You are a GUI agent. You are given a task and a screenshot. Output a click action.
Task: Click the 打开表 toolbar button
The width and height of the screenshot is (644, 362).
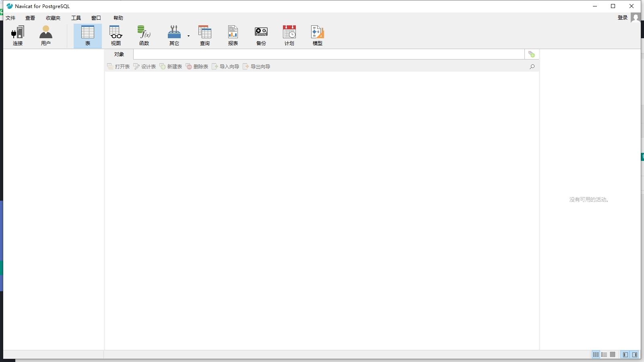tap(118, 66)
